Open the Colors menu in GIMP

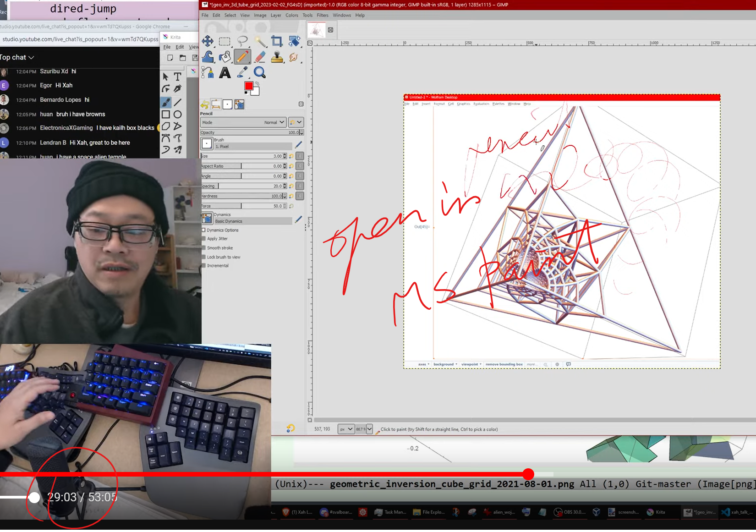292,15
